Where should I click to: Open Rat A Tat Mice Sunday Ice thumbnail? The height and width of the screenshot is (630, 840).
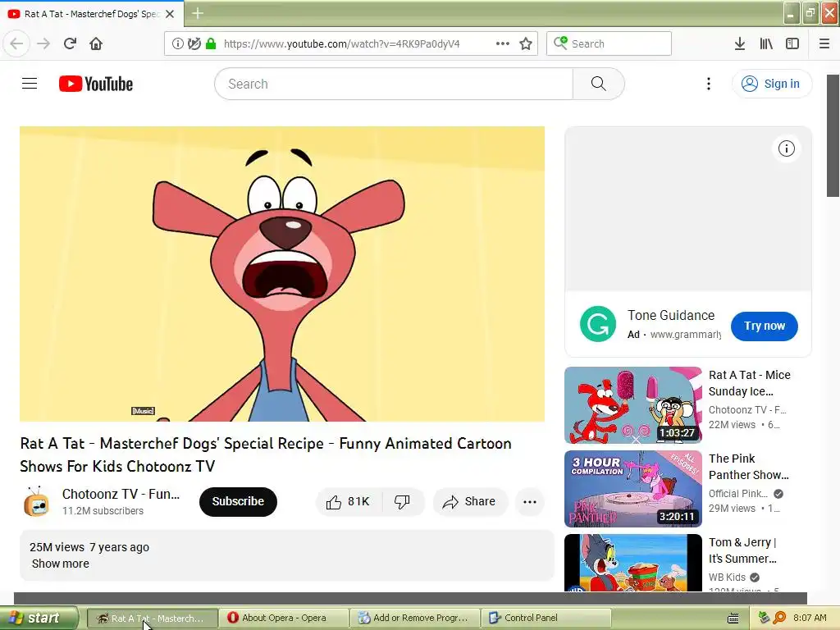click(x=632, y=405)
